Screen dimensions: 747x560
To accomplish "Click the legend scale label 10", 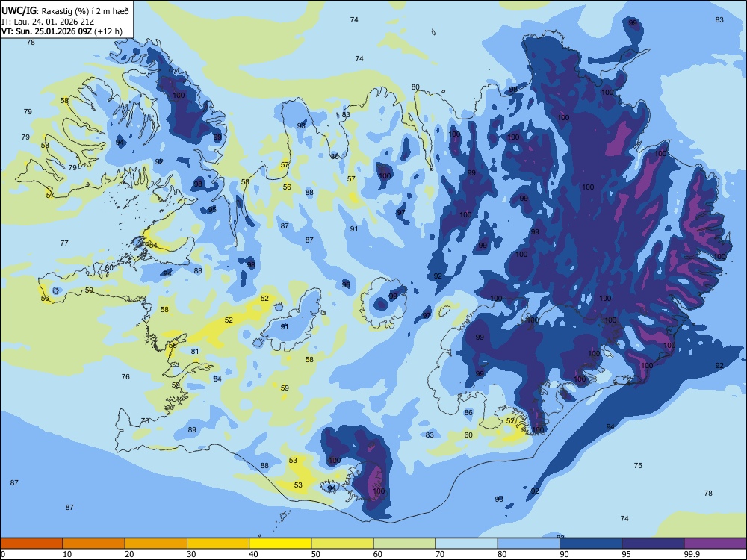I will (x=67, y=554).
